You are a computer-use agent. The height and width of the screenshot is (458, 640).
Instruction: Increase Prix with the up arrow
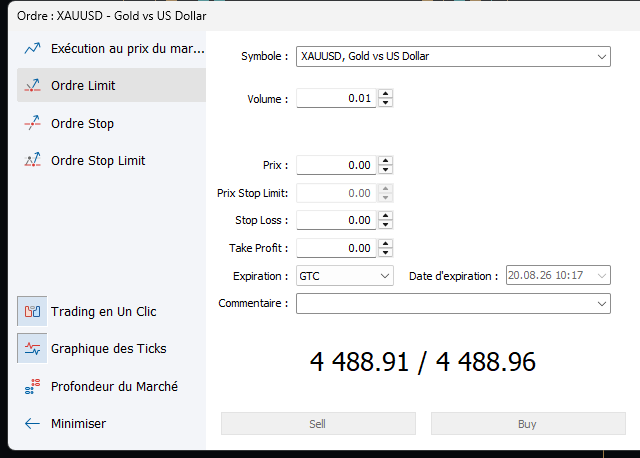[386, 161]
